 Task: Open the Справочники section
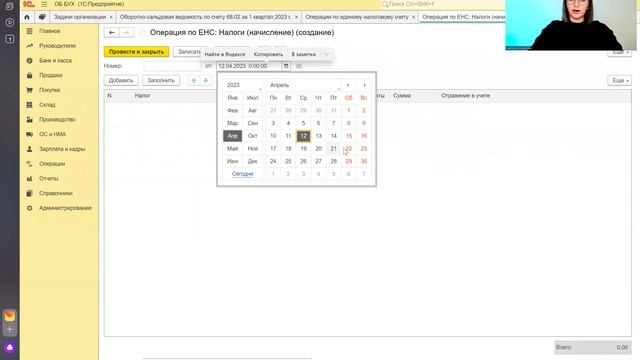pyautogui.click(x=56, y=193)
